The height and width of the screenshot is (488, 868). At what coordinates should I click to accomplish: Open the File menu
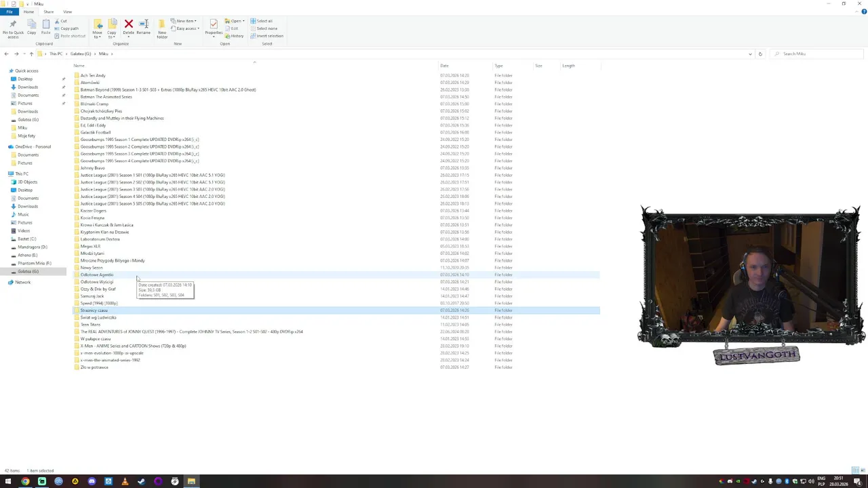9,12
